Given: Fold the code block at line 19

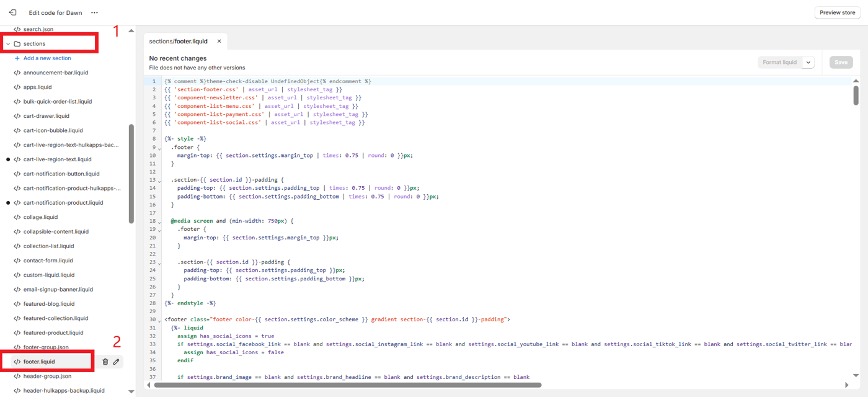Looking at the screenshot, I should point(159,230).
